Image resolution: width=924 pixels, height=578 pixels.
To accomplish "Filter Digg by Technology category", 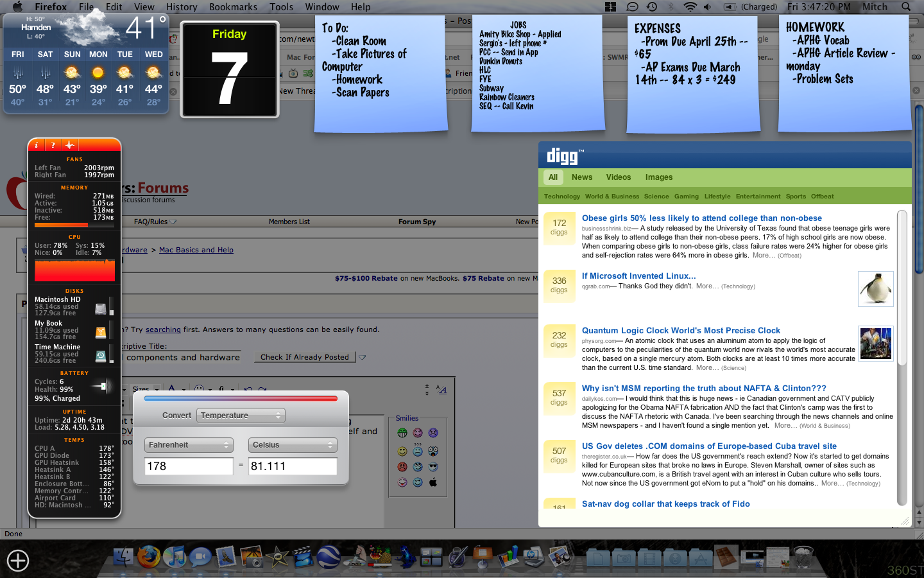I will [x=562, y=197].
